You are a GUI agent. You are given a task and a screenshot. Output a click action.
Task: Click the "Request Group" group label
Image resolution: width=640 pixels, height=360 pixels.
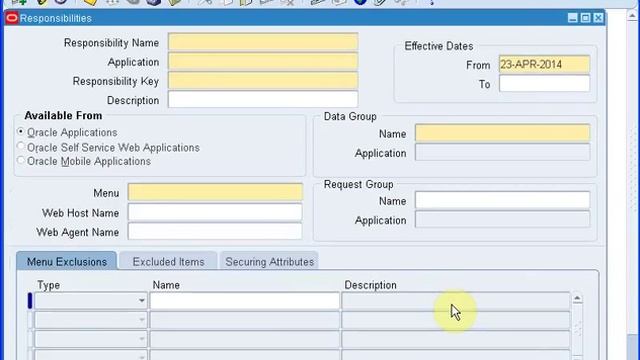pyautogui.click(x=358, y=184)
